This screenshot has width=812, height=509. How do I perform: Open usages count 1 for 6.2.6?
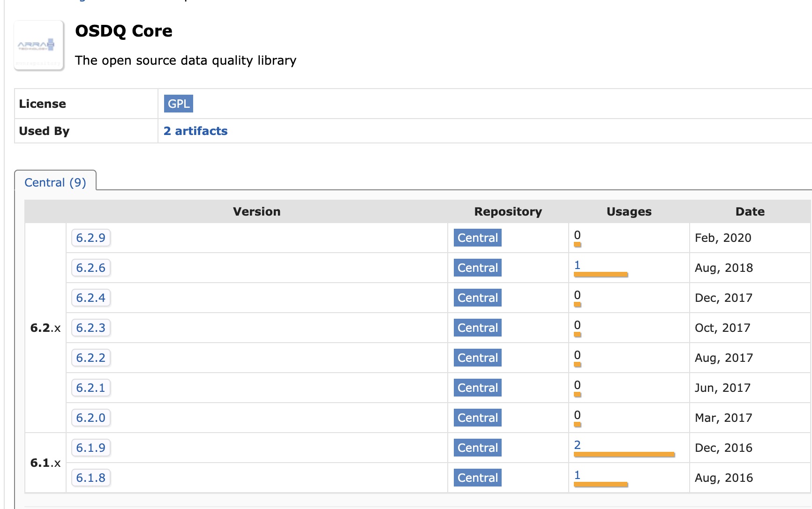pos(578,265)
